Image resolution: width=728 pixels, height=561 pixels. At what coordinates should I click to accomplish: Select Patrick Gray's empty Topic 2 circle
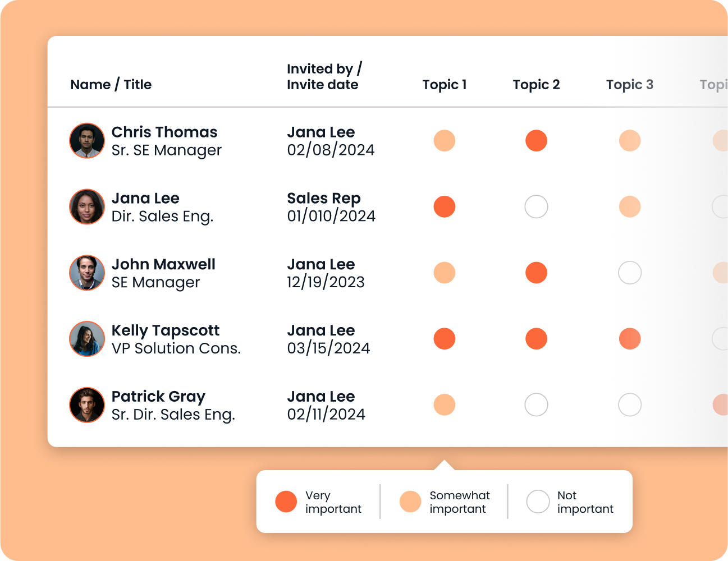pyautogui.click(x=536, y=404)
